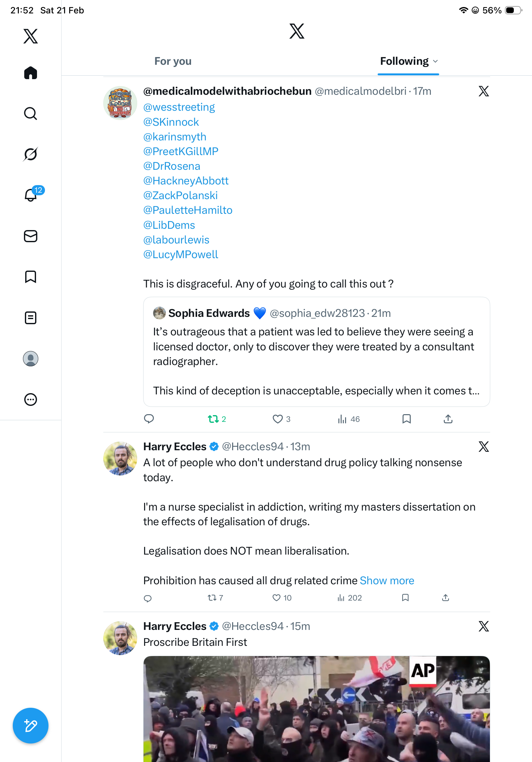Undo repost on the medicalmodelwithabriochebun post
The image size is (532, 762).
click(213, 419)
